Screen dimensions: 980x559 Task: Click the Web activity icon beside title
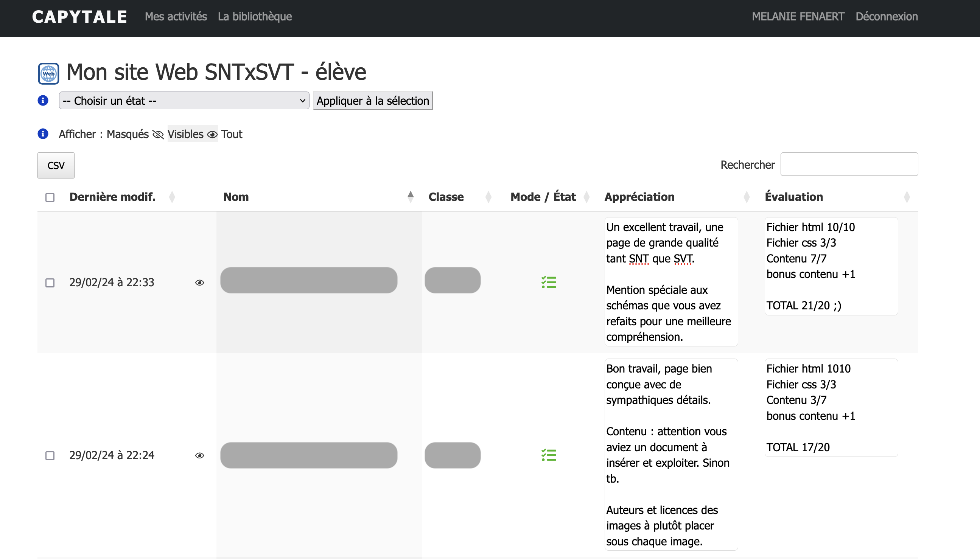pos(48,73)
